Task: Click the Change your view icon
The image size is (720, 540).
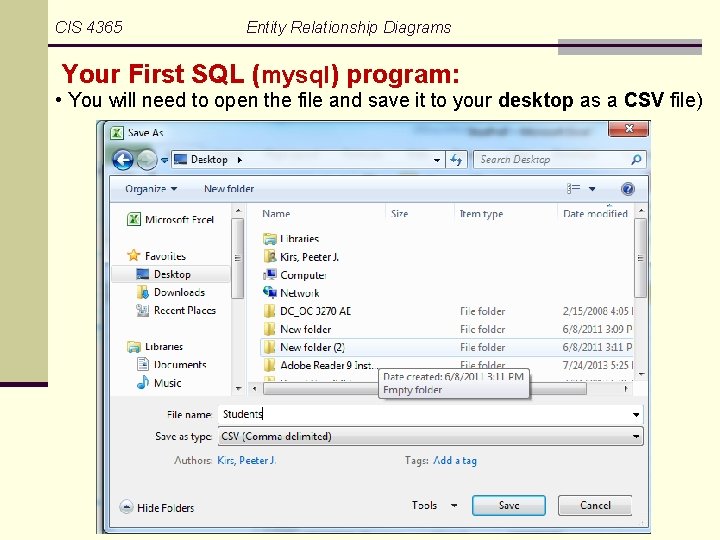Action: click(x=574, y=189)
